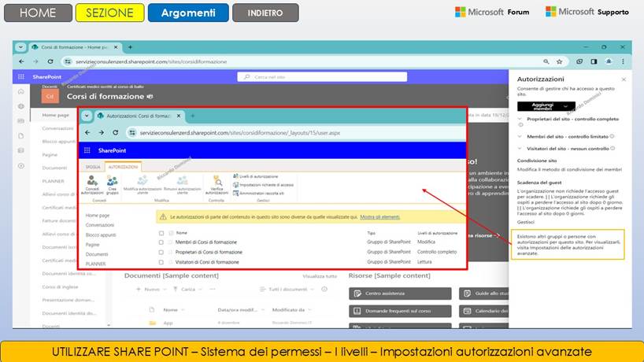Open tab search chevron in the Autorizzazioni window
This screenshot has height=362, width=644.
tap(87, 116)
